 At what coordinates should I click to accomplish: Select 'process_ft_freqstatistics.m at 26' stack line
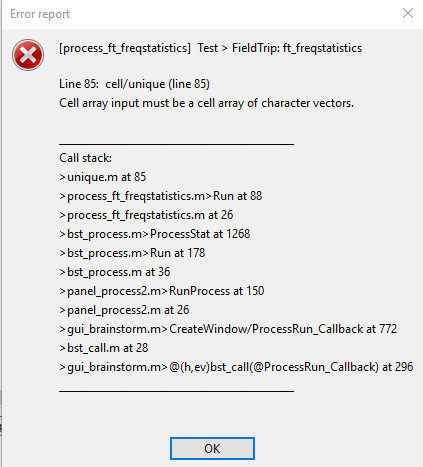(146, 215)
